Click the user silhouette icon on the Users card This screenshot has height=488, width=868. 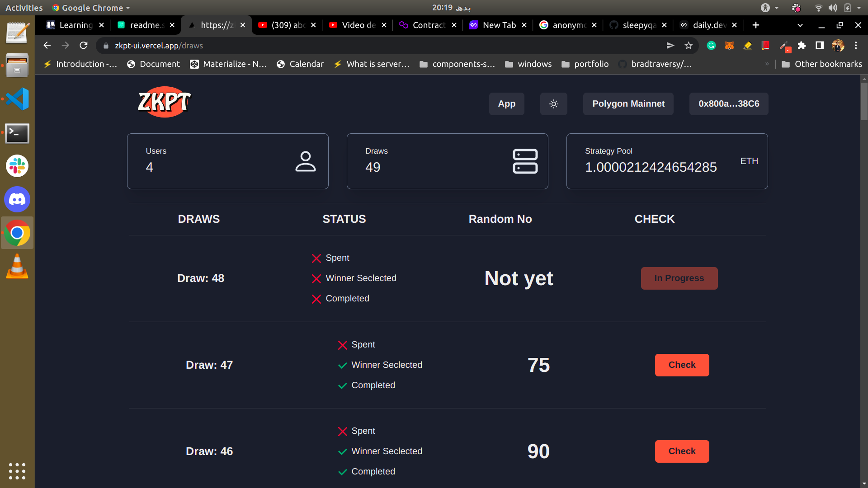[306, 161]
